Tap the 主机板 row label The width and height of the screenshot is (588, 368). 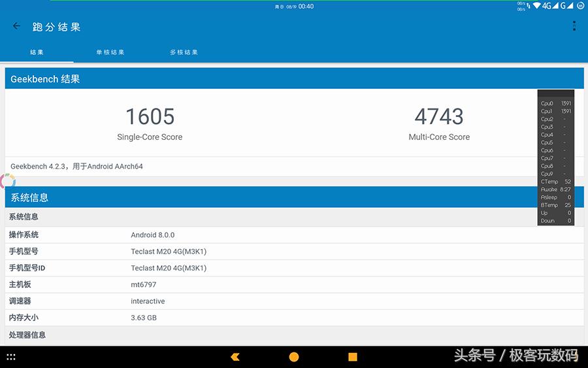[x=20, y=284]
